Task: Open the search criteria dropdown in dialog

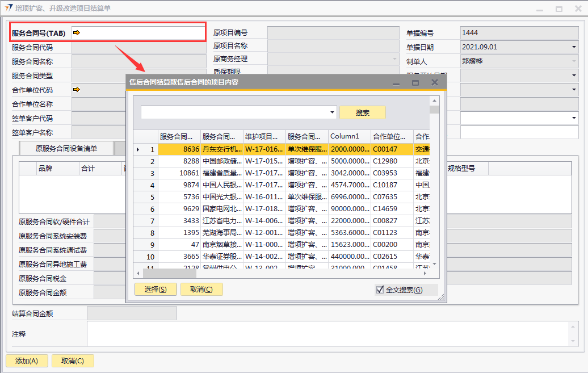Action: click(332, 112)
